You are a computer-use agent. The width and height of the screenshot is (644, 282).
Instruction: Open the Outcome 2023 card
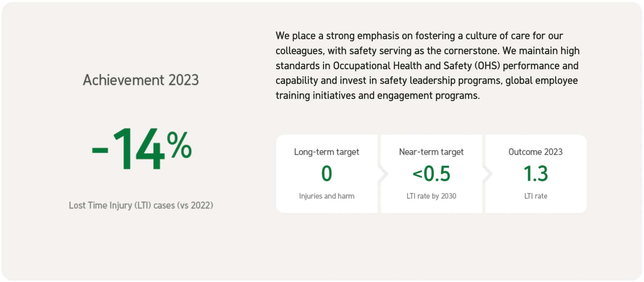[536, 174]
